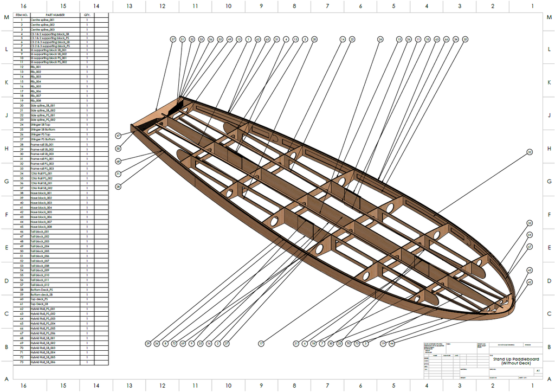Select the PART NUMBER column header
The height and width of the screenshot is (392, 555).
point(55,15)
